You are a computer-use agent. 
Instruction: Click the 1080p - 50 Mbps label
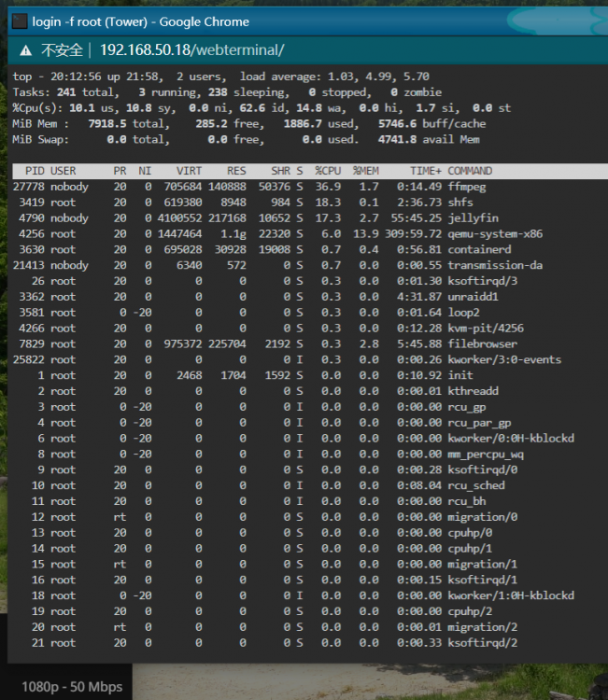click(72, 686)
